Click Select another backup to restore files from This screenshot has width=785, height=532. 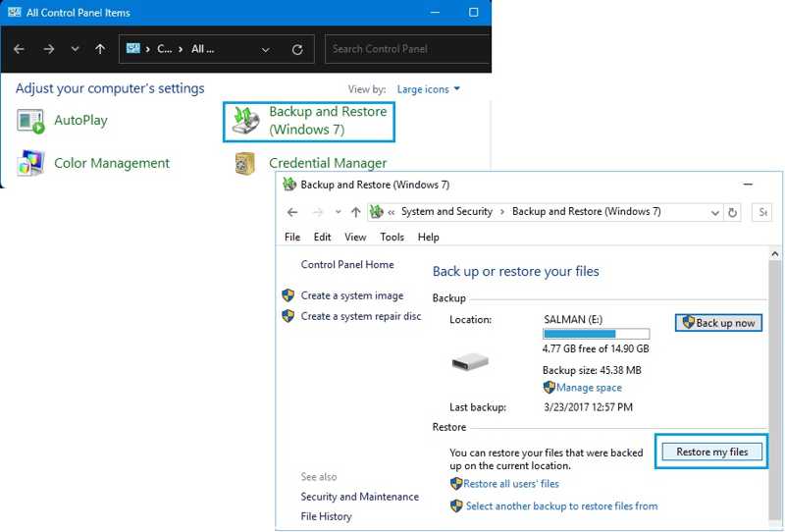click(561, 505)
